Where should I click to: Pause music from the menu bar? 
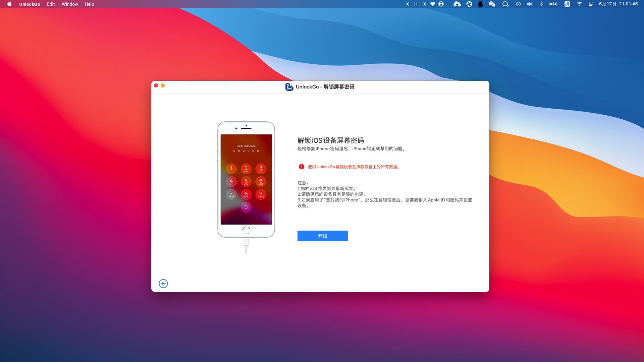[416, 4]
